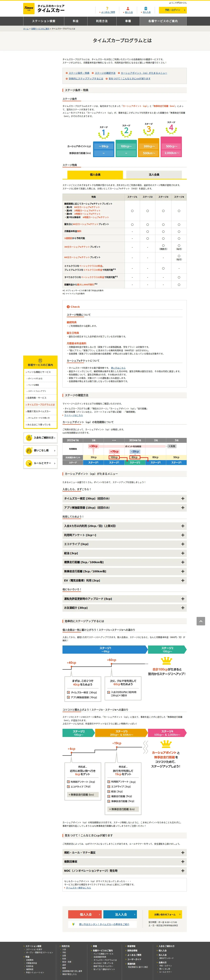Open the よくあるご質問 question mark icon
210x980 pixels.
click(107, 8)
